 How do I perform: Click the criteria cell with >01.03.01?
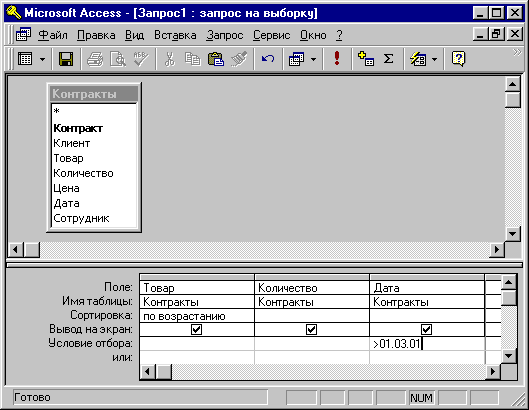[427, 344]
